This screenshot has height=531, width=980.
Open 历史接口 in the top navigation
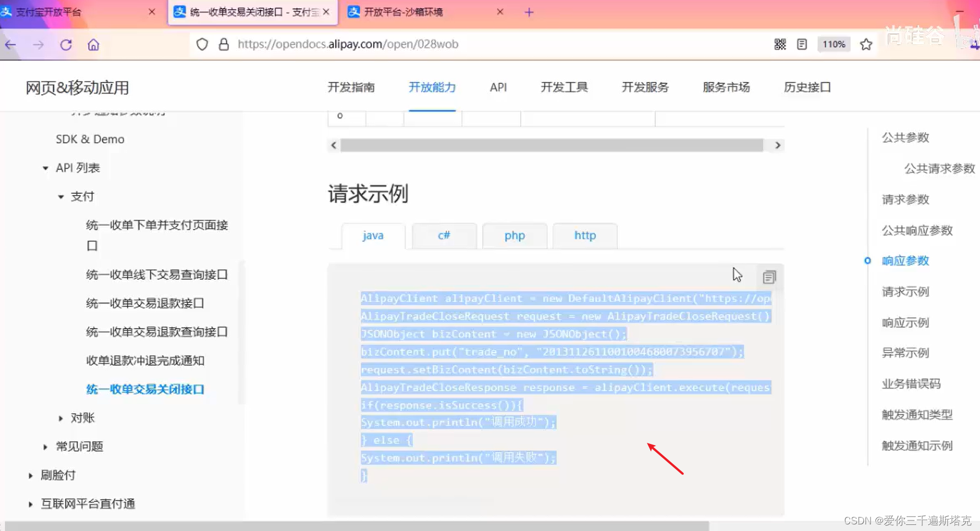808,87
